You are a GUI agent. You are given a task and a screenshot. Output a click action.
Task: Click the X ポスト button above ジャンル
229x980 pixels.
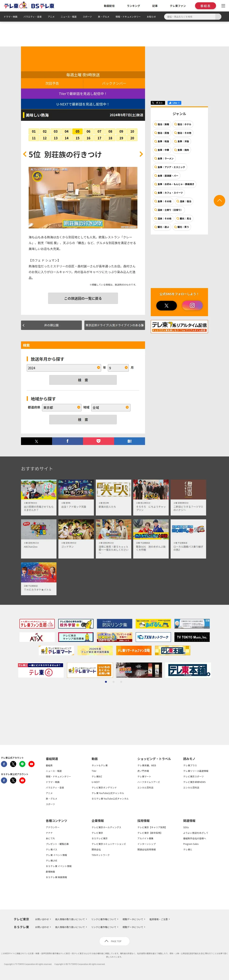point(158,103)
